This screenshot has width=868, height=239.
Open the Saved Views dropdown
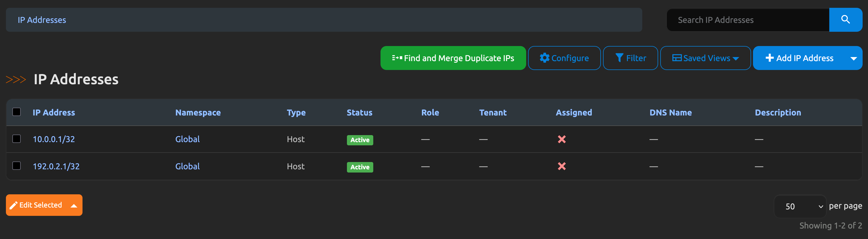click(x=705, y=58)
